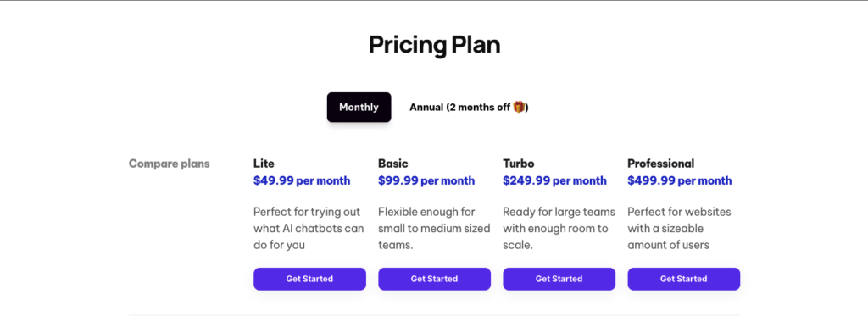Image resolution: width=868 pixels, height=316 pixels.
Task: Click Get Started under Professional plan
Action: click(x=684, y=279)
